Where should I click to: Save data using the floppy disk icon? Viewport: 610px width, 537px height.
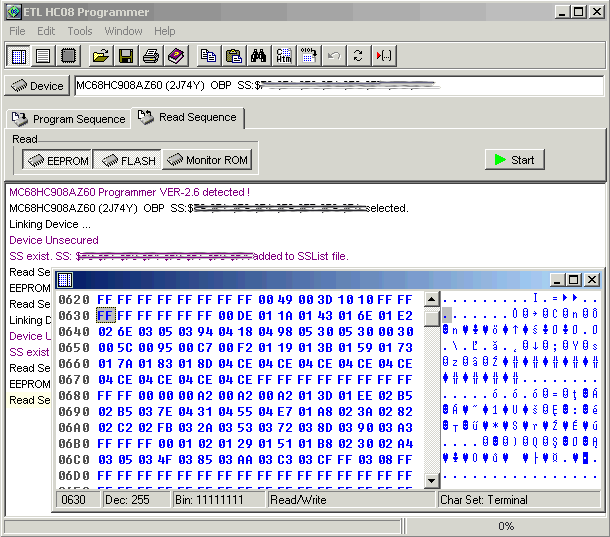pos(126,56)
